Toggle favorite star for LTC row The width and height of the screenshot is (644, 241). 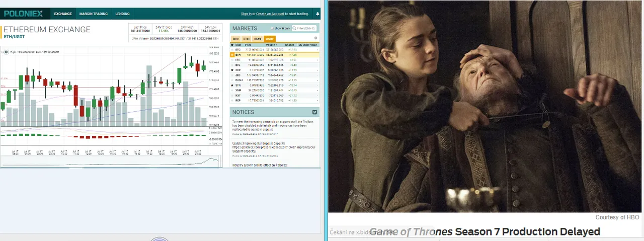tap(232, 60)
